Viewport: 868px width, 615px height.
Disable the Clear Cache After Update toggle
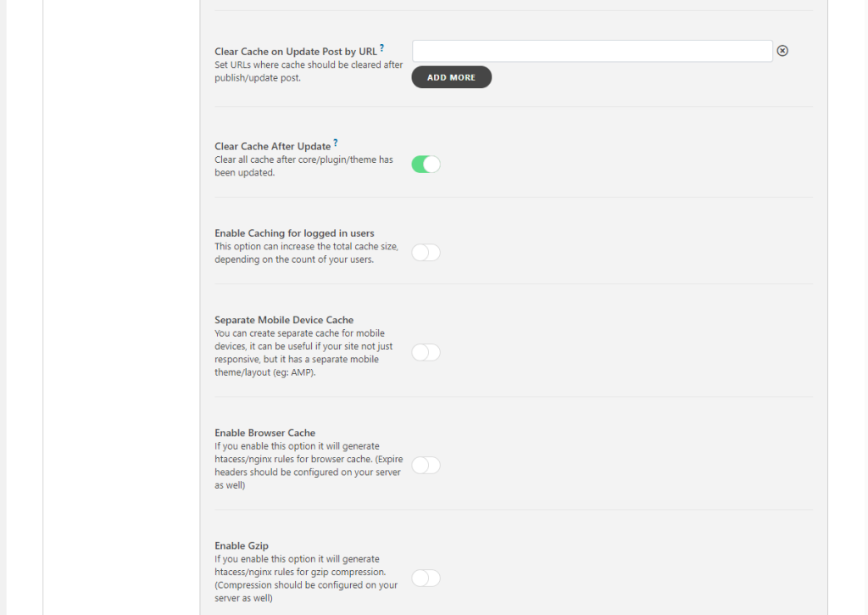(x=426, y=165)
